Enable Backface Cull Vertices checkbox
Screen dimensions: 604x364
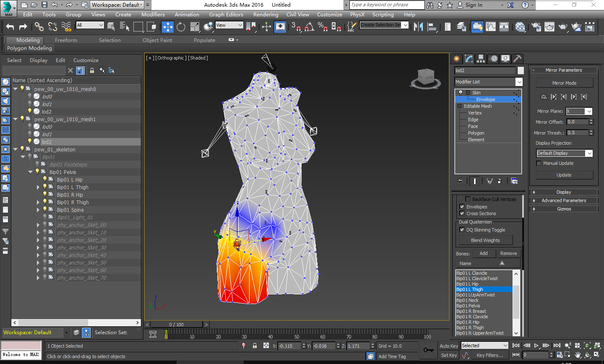coord(468,199)
